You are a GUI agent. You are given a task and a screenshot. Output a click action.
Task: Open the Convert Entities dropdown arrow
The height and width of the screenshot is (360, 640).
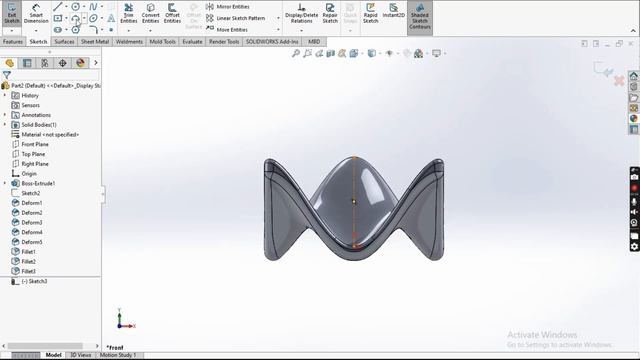(x=150, y=31)
